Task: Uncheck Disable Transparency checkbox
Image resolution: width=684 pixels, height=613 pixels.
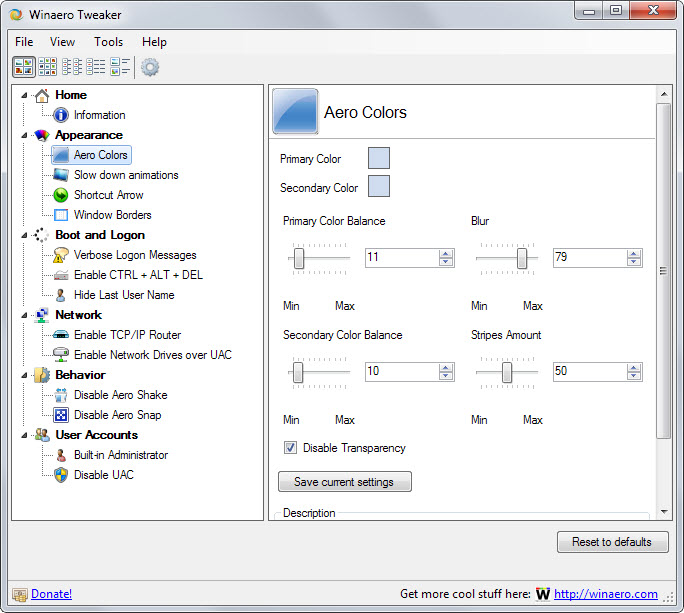Action: click(x=290, y=448)
